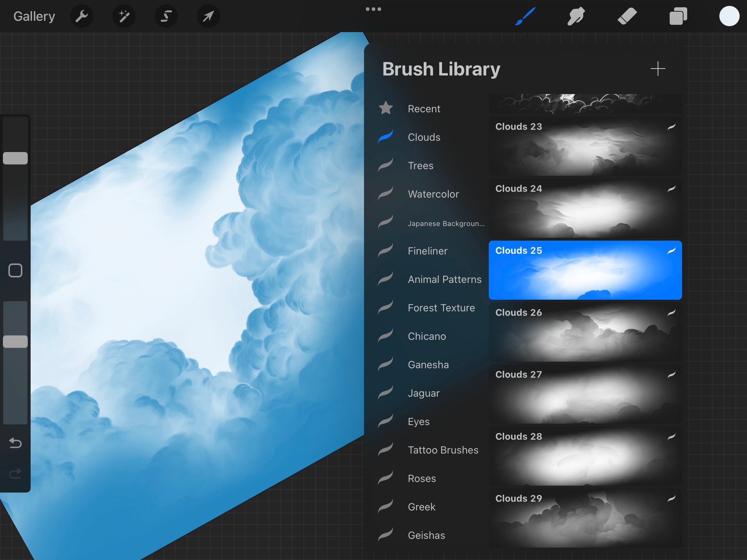The width and height of the screenshot is (747, 560).
Task: Click the brush icon beside Geishas
Action: tap(386, 534)
